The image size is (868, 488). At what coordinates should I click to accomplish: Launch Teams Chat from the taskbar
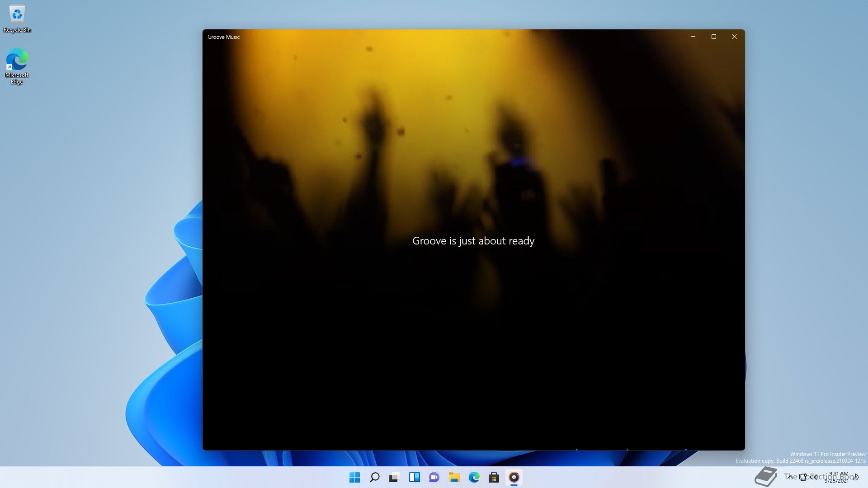pyautogui.click(x=434, y=477)
